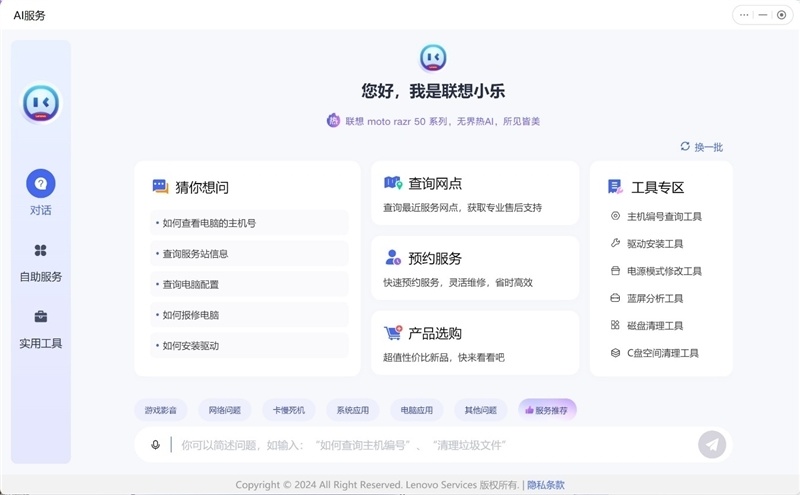Screen dimensions: 800x495
Task: Select the 服务推荐 category tab
Action: point(547,410)
